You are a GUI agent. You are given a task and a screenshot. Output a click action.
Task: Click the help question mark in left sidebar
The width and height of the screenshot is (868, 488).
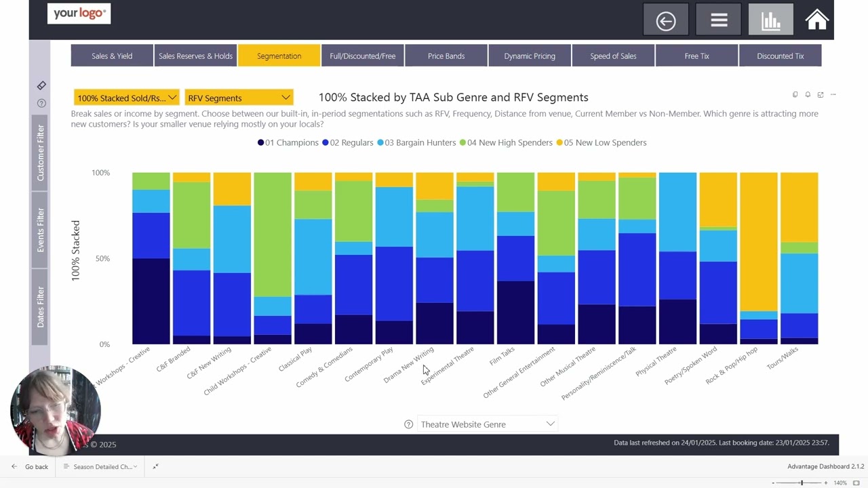coord(41,104)
